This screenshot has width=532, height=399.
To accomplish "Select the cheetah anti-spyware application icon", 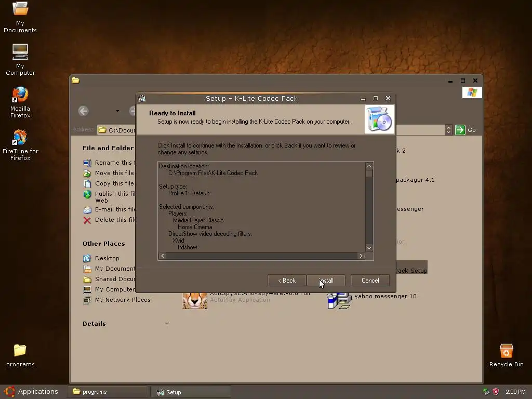I will (x=195, y=301).
